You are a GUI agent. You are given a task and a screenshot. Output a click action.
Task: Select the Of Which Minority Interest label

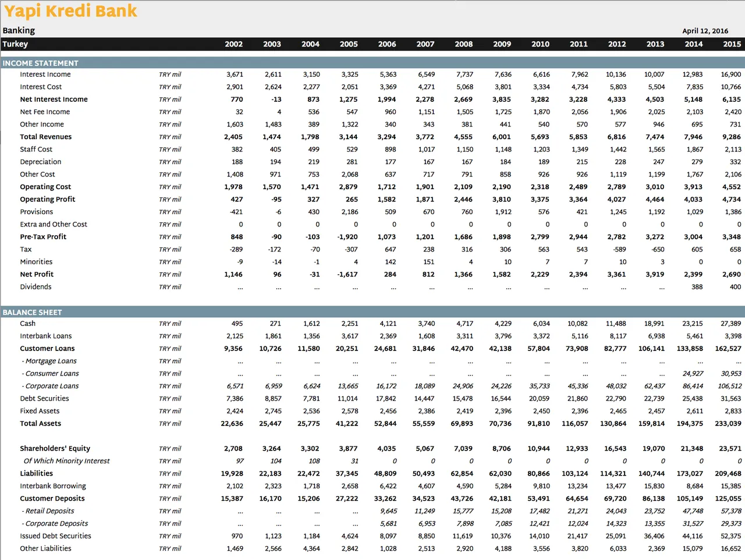[x=66, y=461]
